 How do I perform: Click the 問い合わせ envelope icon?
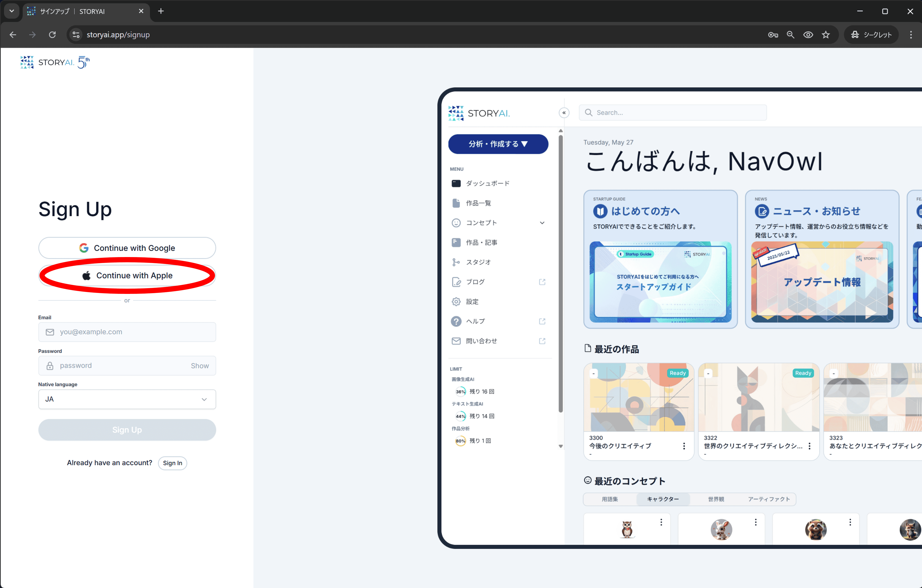[x=456, y=341]
